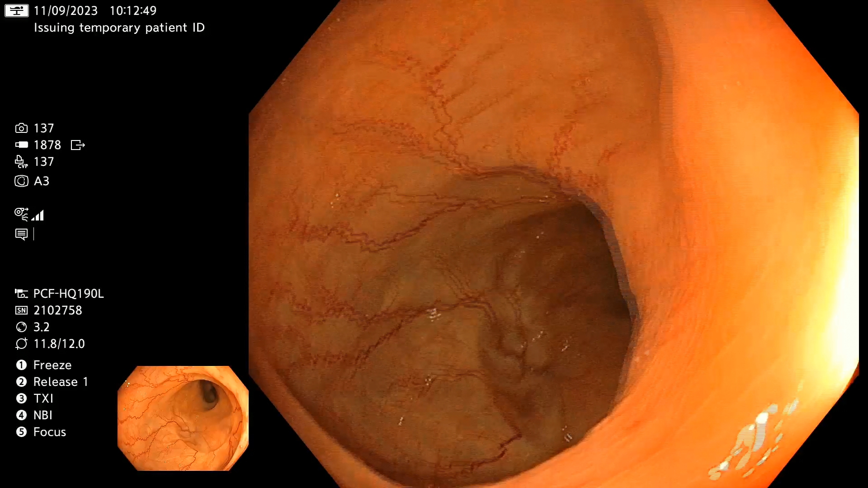Click the insufflation airflow level icon

(x=21, y=214)
